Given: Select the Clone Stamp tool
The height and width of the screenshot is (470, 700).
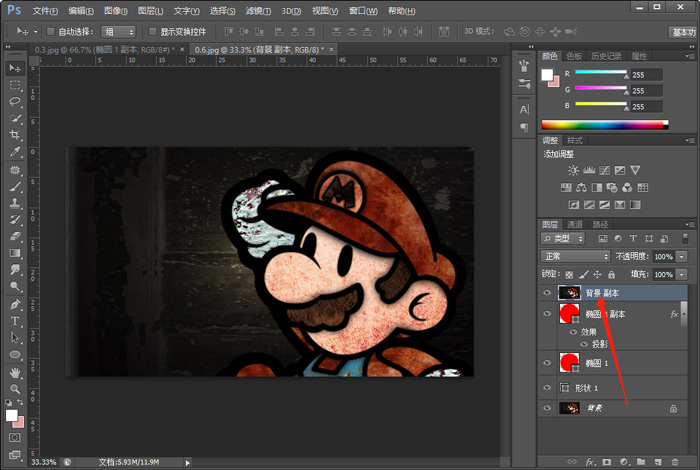Looking at the screenshot, I should [x=15, y=203].
